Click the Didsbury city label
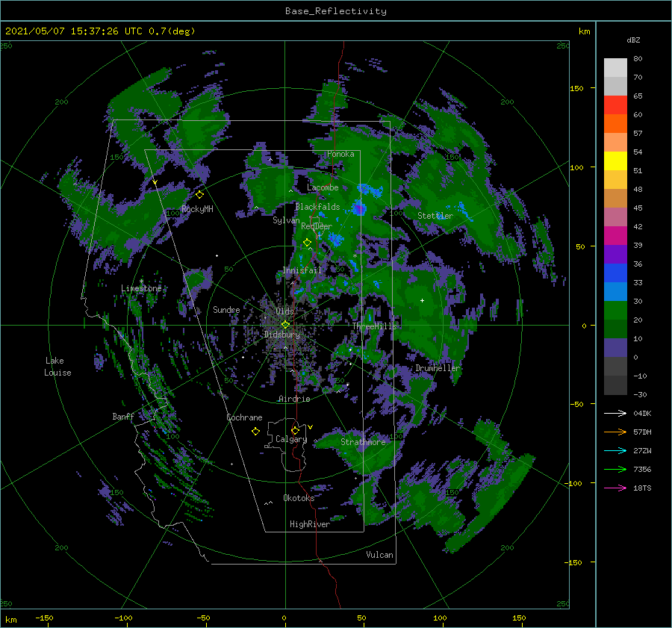 (x=282, y=335)
